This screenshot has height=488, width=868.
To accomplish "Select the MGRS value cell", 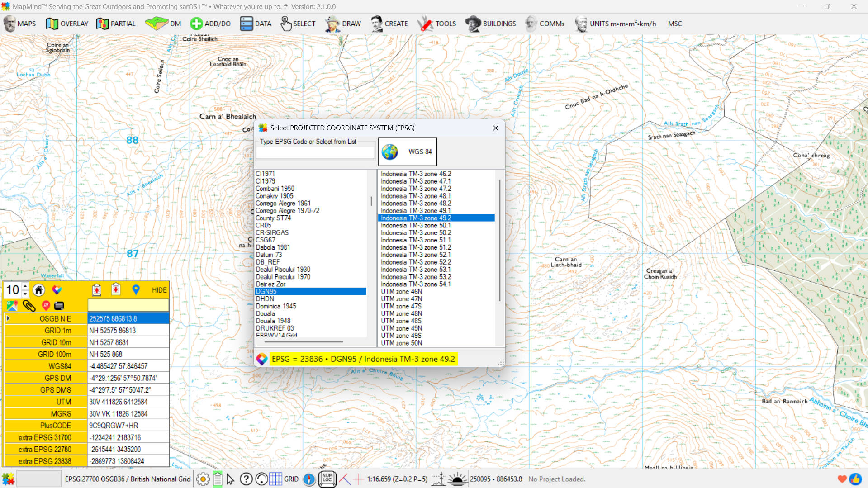I will tap(128, 414).
